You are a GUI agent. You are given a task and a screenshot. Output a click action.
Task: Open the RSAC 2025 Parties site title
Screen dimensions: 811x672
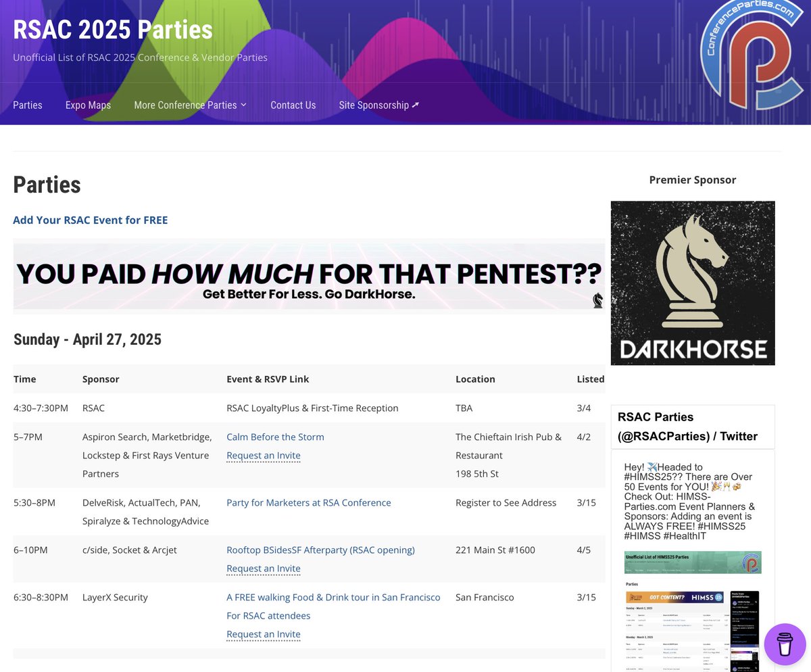(x=113, y=30)
